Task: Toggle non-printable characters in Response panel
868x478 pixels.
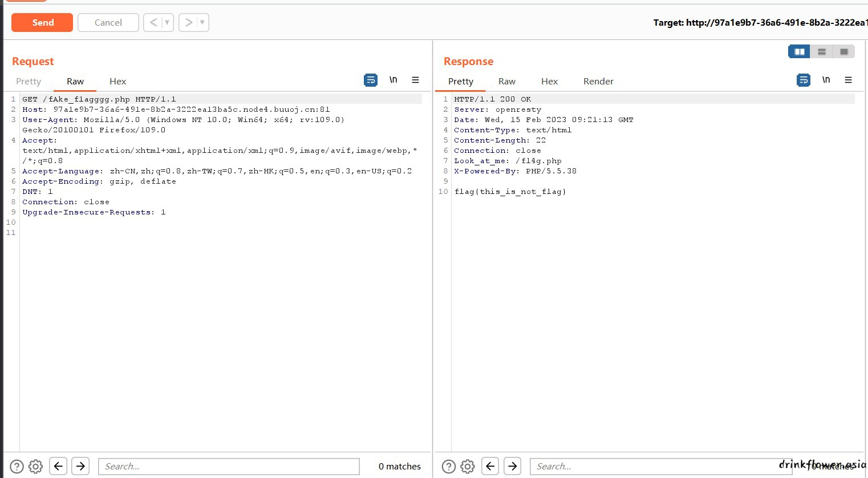Action: click(826, 80)
